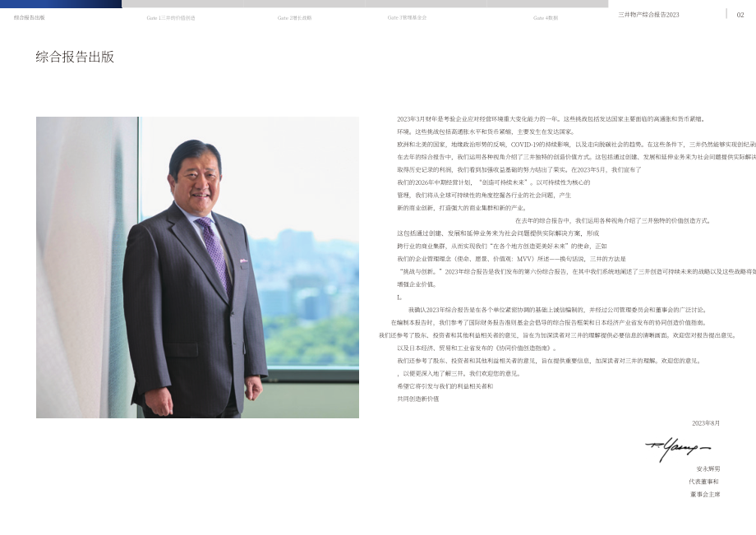The height and width of the screenshot is (535, 756).
Task: Click the line starting 管理。我们将从全球可持续性
Action: tap(483, 196)
